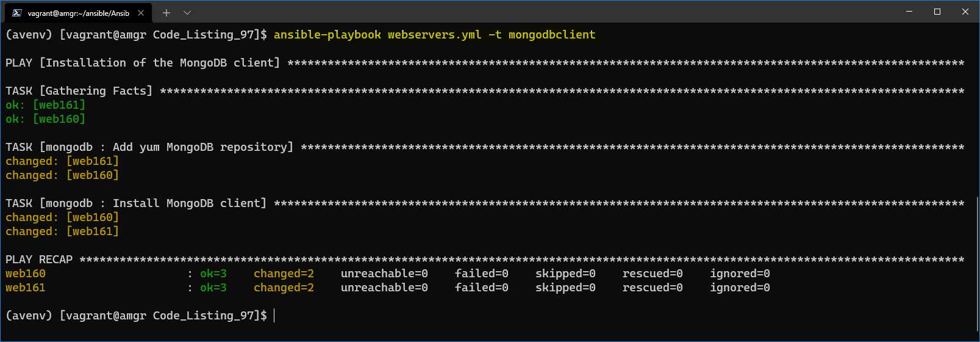
Task: Click 'ok: [web161]' result line
Action: [x=46, y=105]
